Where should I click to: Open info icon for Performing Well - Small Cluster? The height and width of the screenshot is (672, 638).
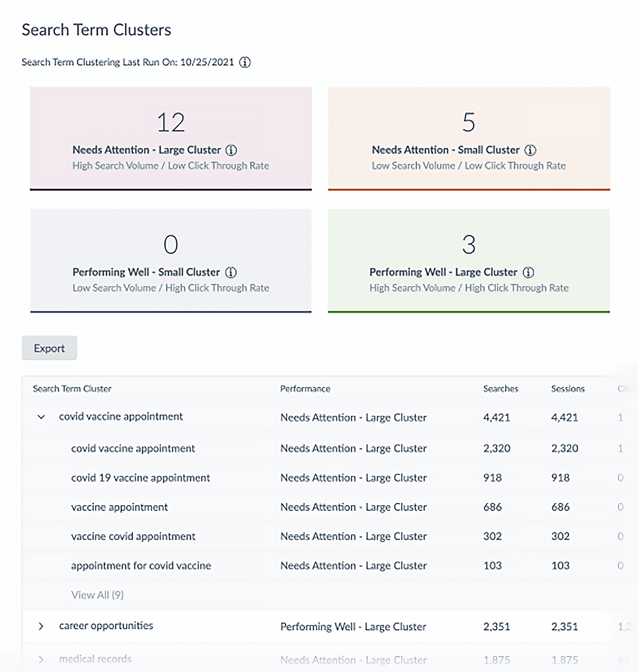coord(231,272)
